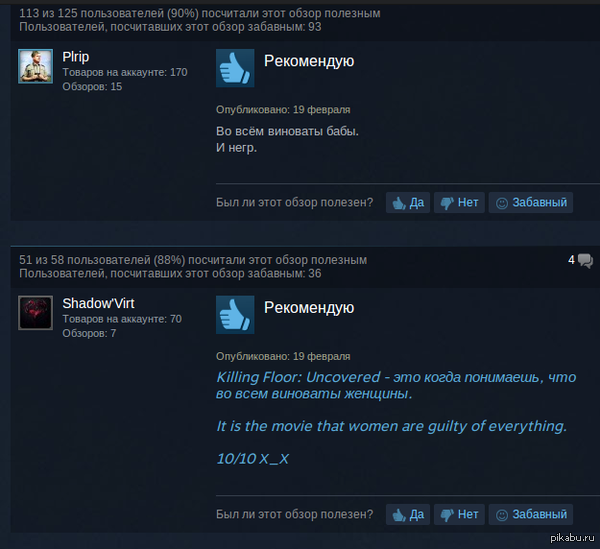Click the Killing Floor: Uncovered review text
The height and width of the screenshot is (549, 600).
click(x=396, y=386)
